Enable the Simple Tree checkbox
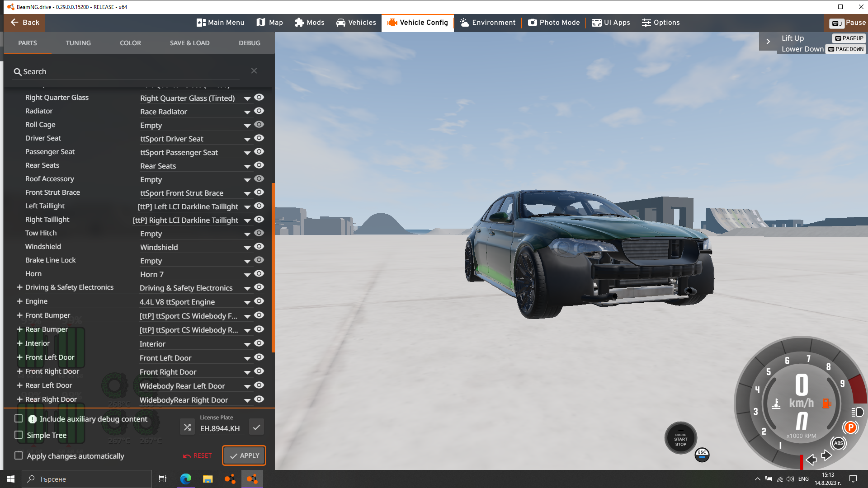This screenshot has width=868, height=488. (x=19, y=435)
